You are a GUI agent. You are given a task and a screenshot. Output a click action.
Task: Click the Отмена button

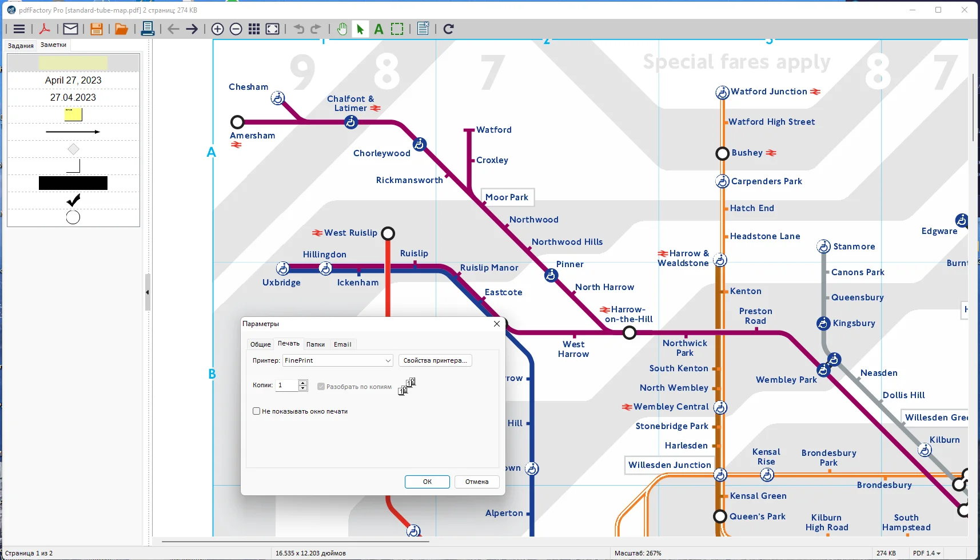(477, 482)
